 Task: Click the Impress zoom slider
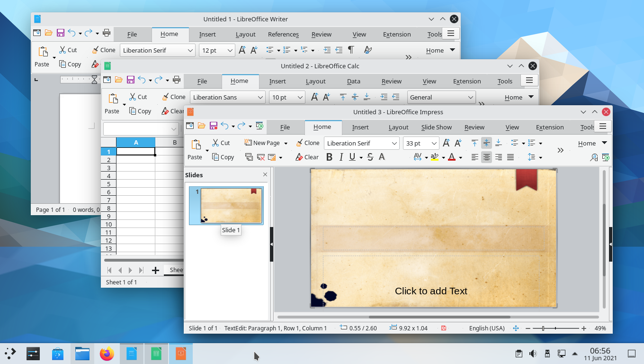tap(555, 328)
